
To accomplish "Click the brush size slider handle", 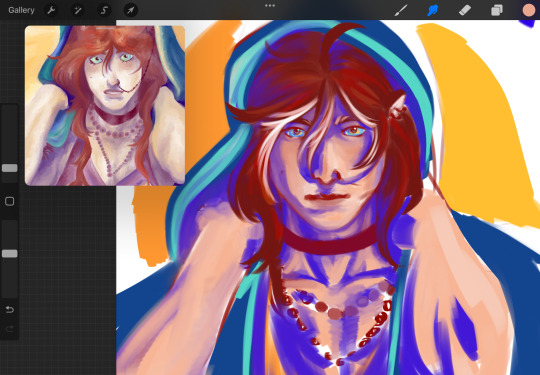I will 10,168.
